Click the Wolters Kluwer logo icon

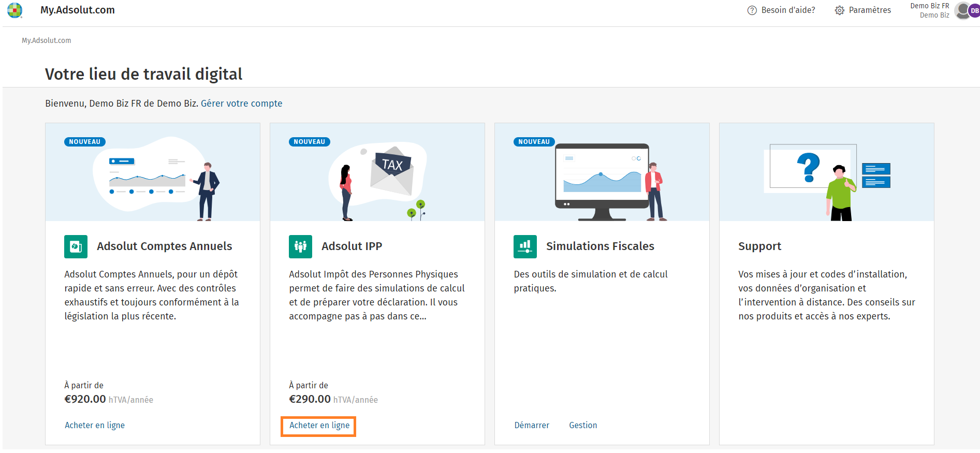(x=15, y=10)
